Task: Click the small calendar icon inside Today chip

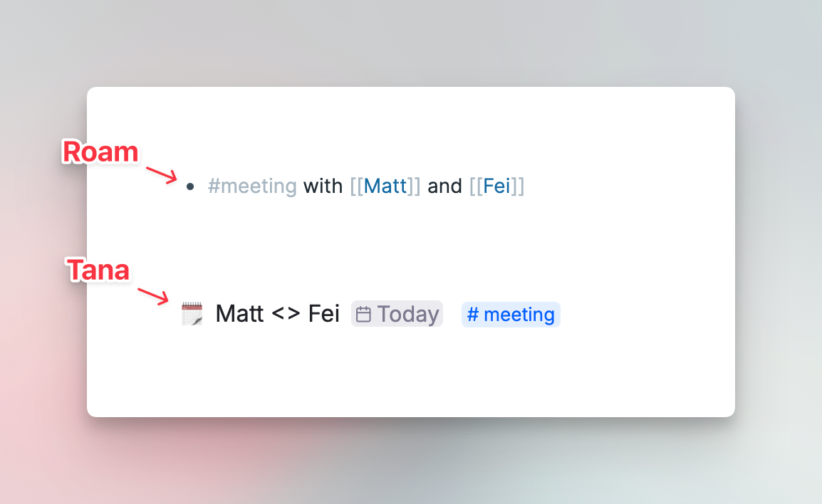Action: [x=363, y=315]
